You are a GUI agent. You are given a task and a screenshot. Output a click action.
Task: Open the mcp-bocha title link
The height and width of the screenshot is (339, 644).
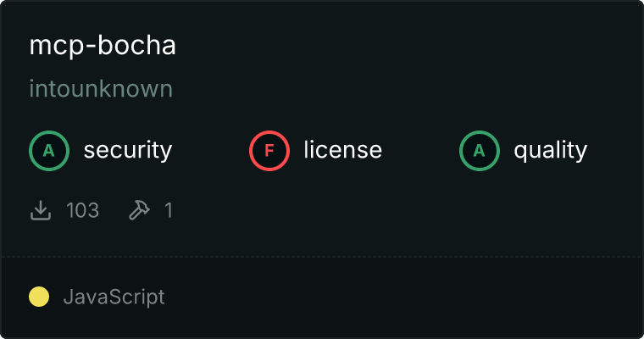[x=103, y=46]
